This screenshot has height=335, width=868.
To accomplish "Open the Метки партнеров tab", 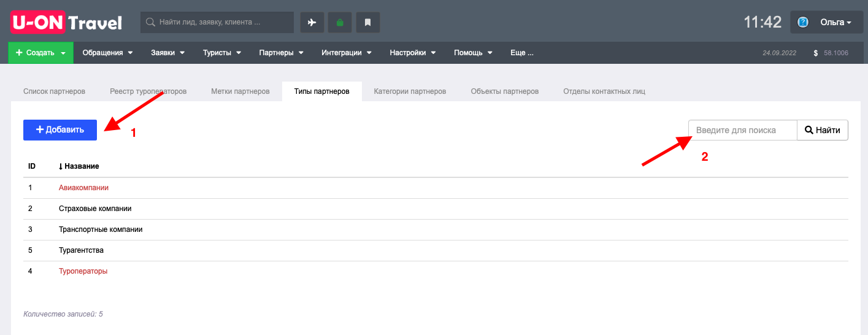I will (240, 91).
